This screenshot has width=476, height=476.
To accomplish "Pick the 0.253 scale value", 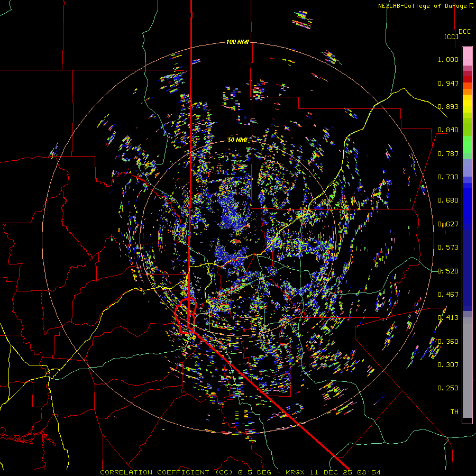I will point(448,388).
